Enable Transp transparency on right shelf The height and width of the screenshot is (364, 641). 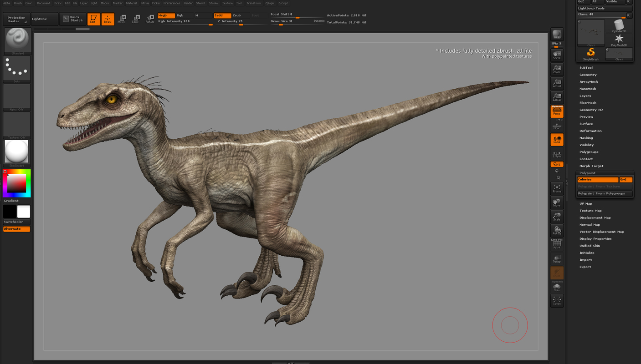(x=557, y=258)
